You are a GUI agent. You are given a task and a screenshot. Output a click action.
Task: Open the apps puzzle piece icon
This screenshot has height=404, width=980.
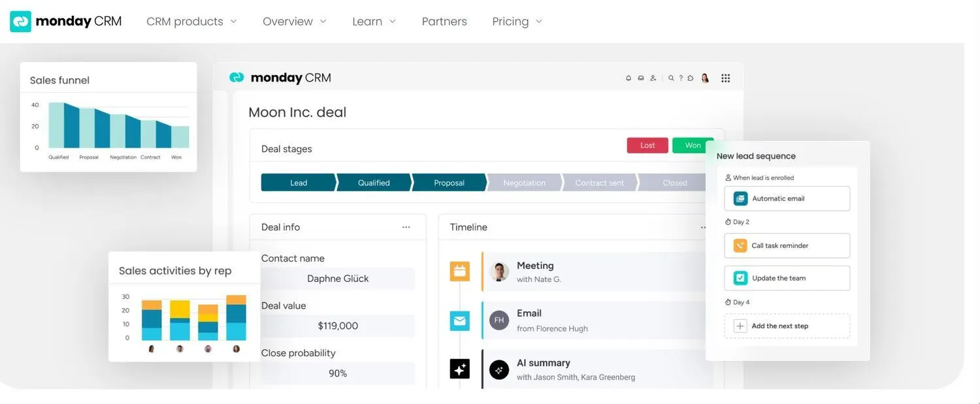(691, 78)
